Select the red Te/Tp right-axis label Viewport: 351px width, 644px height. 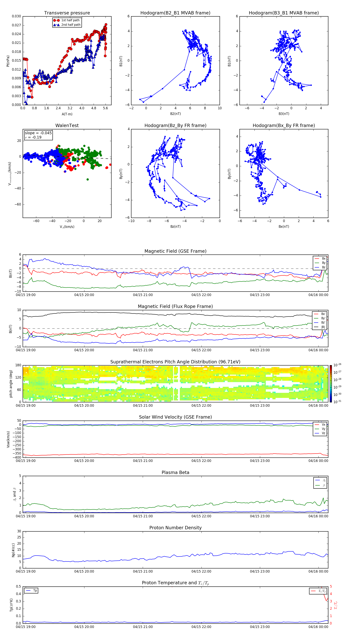pos(336,605)
